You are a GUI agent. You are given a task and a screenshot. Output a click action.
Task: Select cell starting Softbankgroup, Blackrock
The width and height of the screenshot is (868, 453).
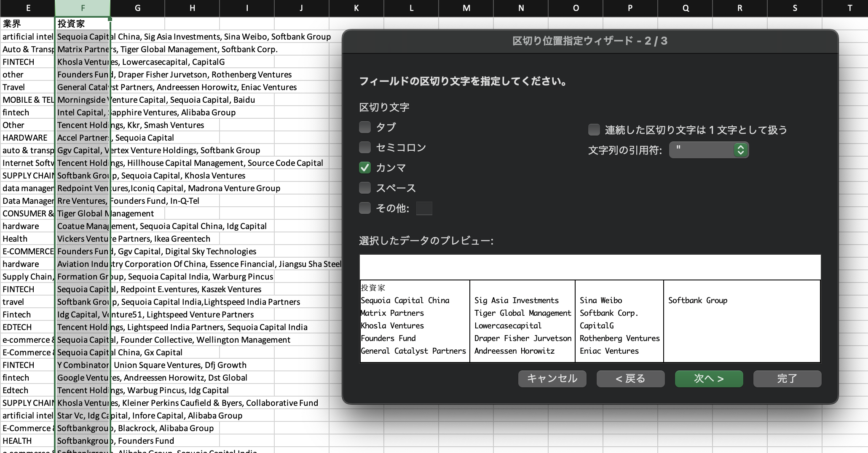pos(83,428)
